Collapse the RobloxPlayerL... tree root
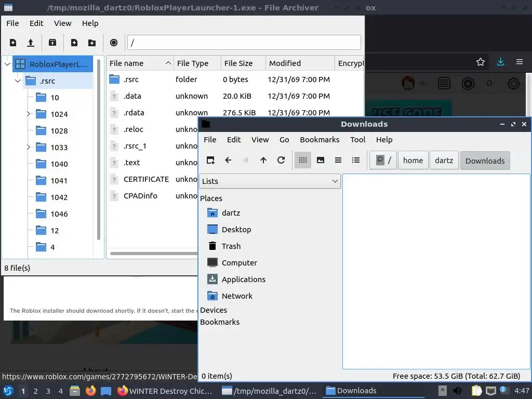Screen dimensions: 532x399 point(7,64)
